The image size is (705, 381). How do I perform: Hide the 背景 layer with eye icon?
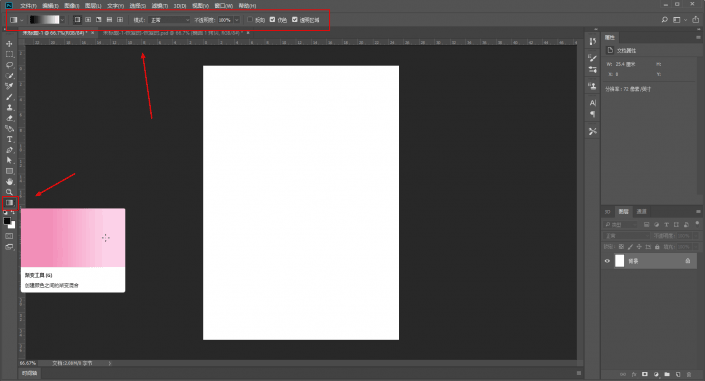click(x=607, y=261)
